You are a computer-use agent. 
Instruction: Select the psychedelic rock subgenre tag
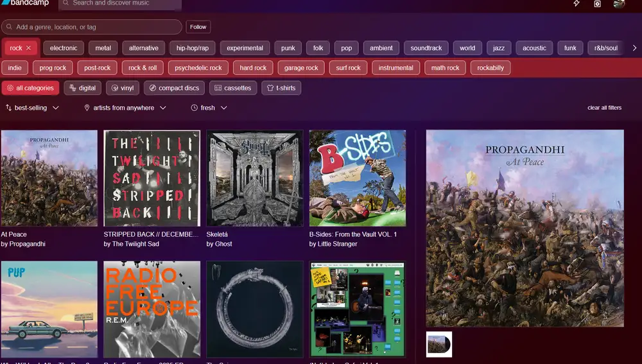click(198, 68)
